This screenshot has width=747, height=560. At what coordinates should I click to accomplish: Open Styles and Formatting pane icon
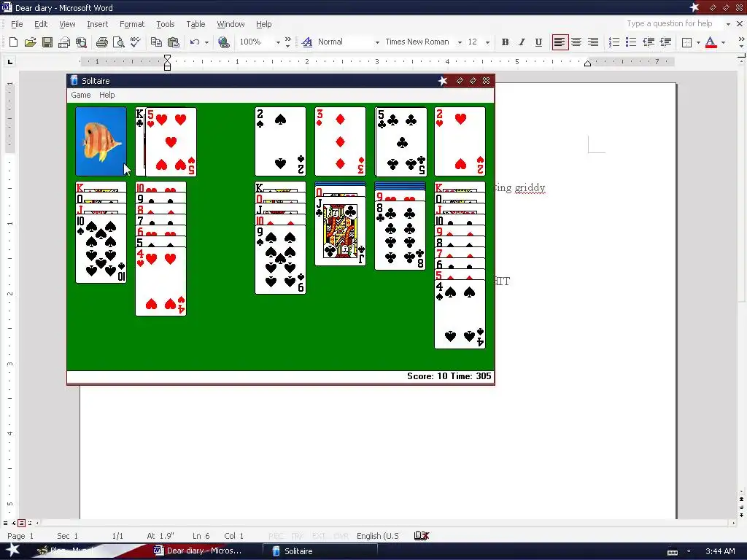click(x=307, y=42)
